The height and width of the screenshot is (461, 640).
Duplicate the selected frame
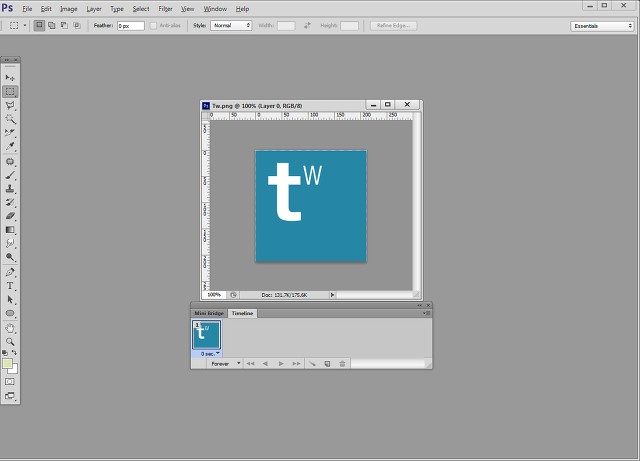point(327,363)
